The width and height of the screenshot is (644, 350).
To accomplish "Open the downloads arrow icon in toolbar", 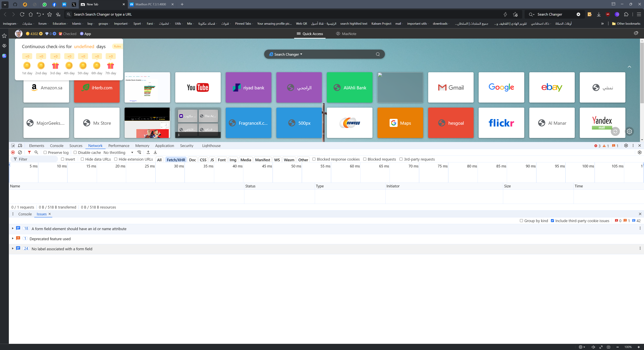I will tap(599, 14).
